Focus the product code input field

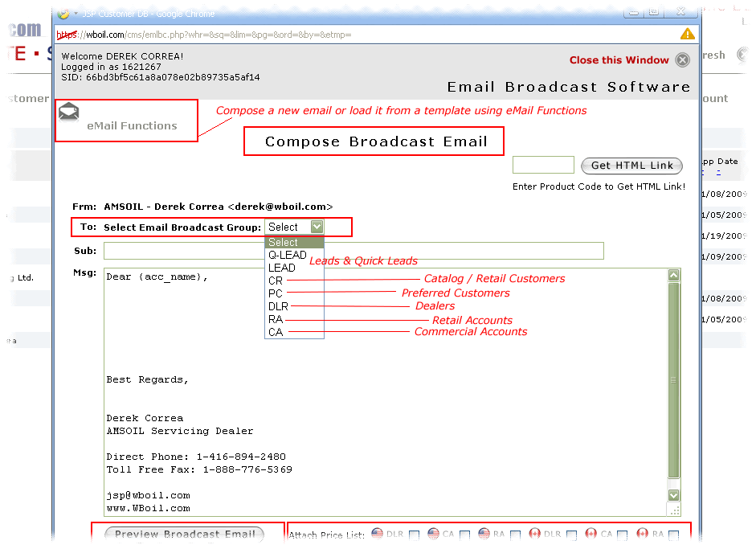coord(543,165)
